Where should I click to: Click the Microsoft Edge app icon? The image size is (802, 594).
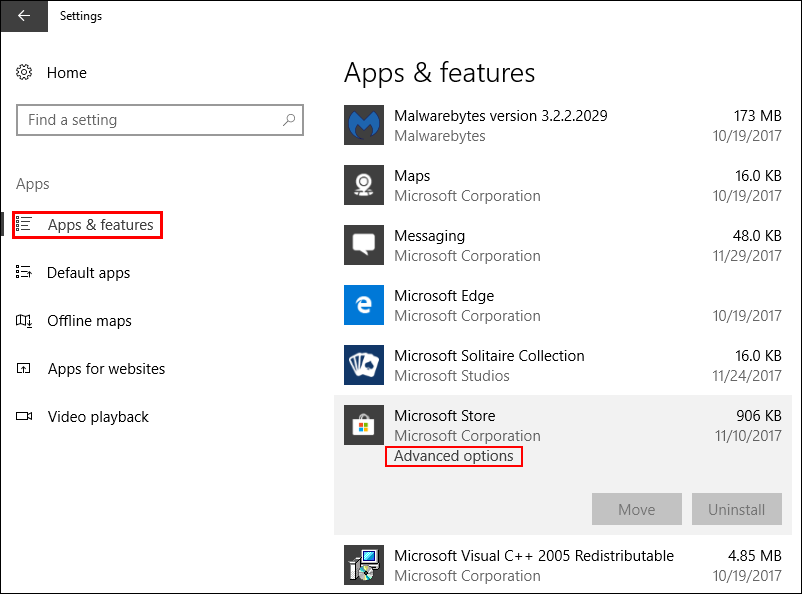pos(364,305)
